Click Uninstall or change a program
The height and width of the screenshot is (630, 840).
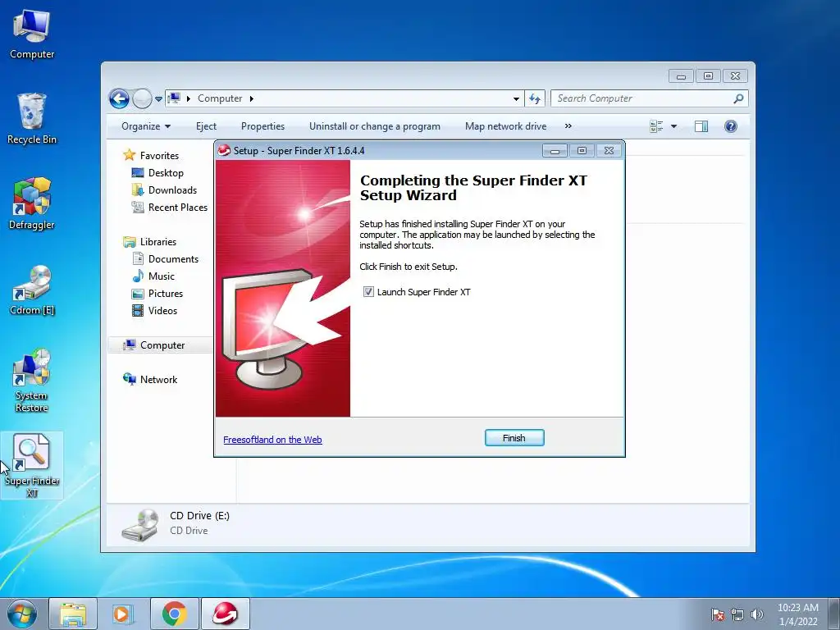[x=374, y=126]
